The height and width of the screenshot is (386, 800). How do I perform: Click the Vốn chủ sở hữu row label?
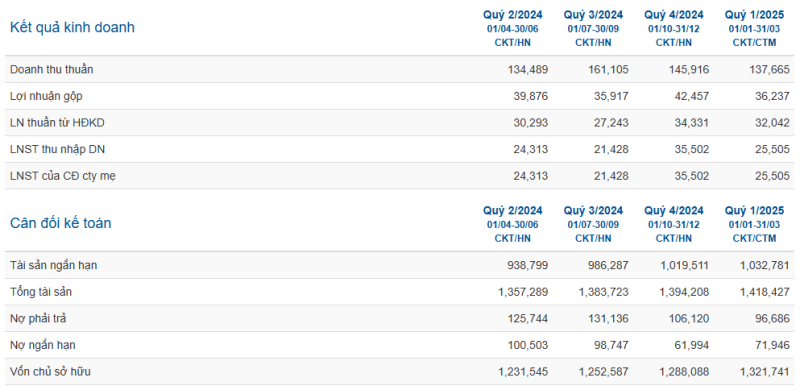(50, 372)
